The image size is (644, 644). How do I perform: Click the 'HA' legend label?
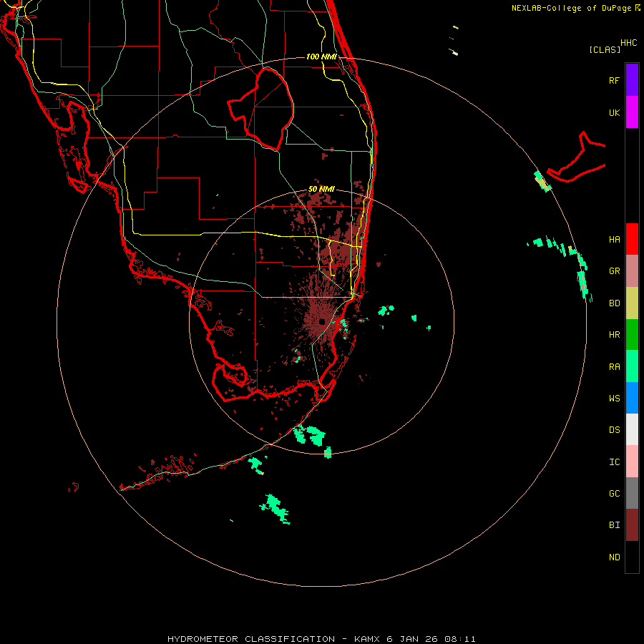tap(614, 240)
